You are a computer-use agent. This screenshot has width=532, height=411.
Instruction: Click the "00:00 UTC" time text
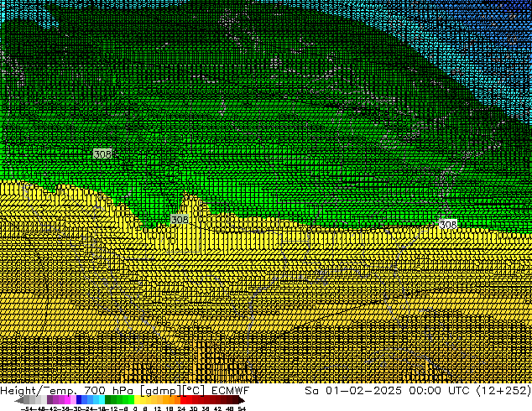pyautogui.click(x=439, y=390)
